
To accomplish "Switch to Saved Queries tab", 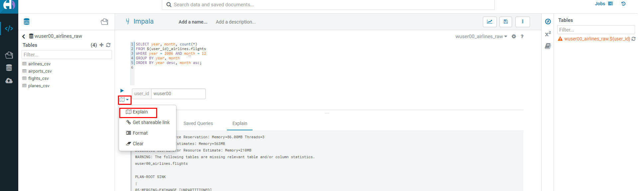I will coord(198,123).
